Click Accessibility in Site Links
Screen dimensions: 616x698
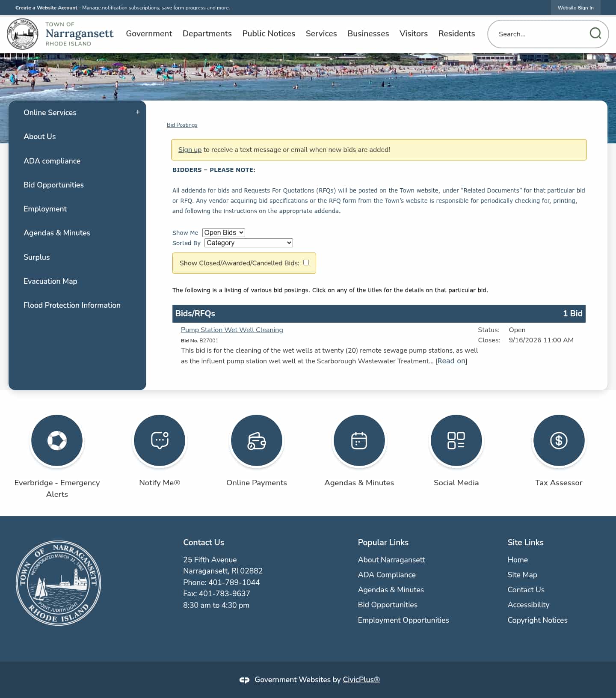point(528,605)
